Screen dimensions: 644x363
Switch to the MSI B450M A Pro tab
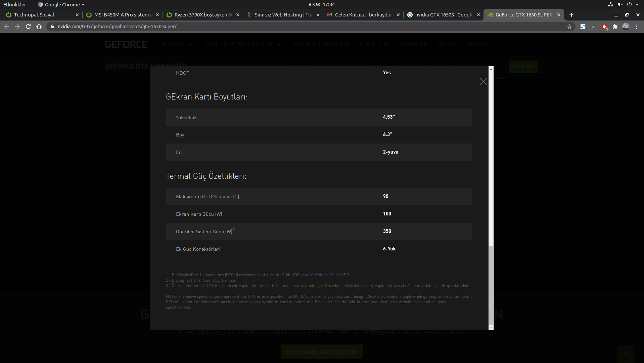[x=123, y=15]
